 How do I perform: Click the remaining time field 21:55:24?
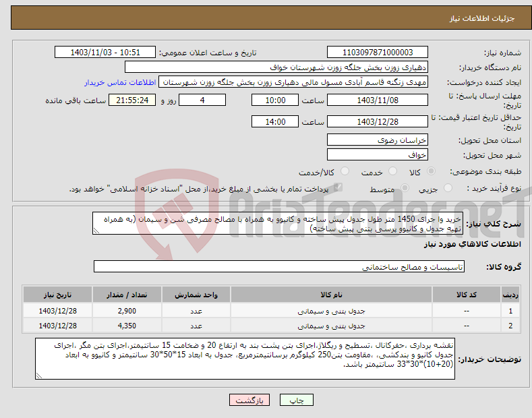coord(132,100)
